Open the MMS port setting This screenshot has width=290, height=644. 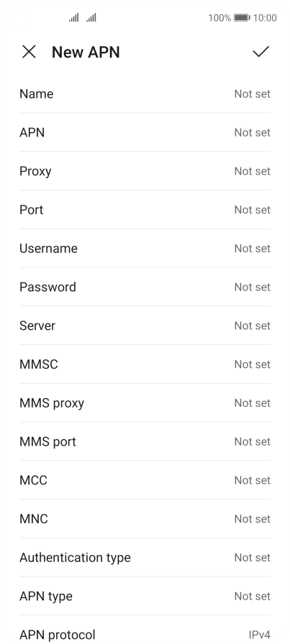145,441
